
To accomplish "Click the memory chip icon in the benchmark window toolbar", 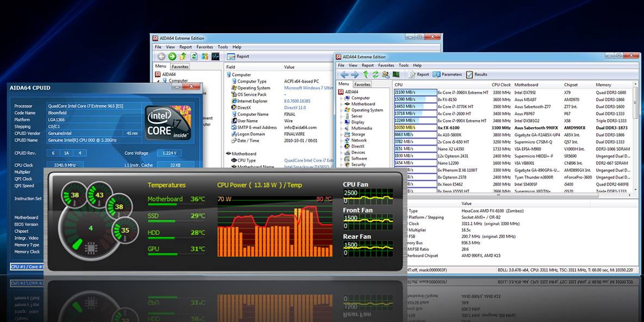I will click(x=396, y=75).
